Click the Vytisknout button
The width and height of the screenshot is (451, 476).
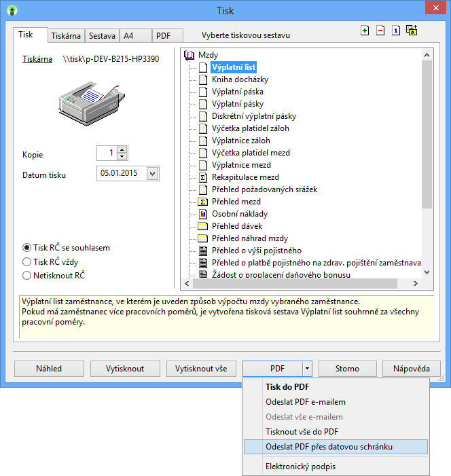[x=125, y=369]
